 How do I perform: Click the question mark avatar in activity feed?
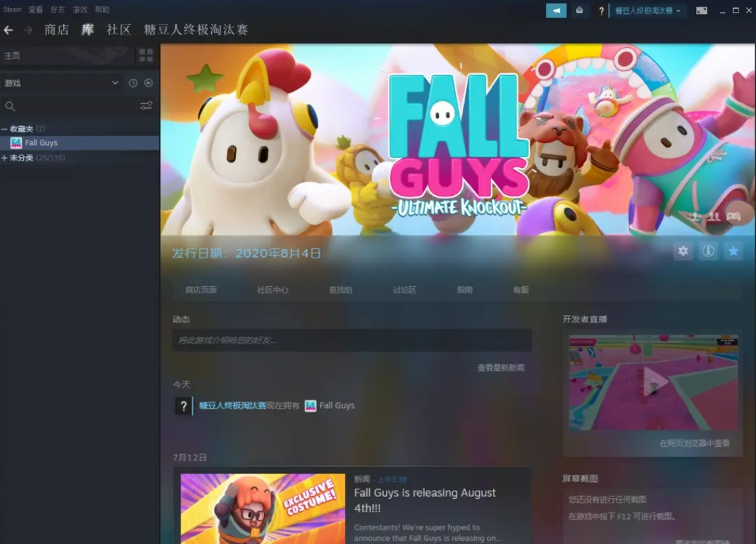click(183, 406)
